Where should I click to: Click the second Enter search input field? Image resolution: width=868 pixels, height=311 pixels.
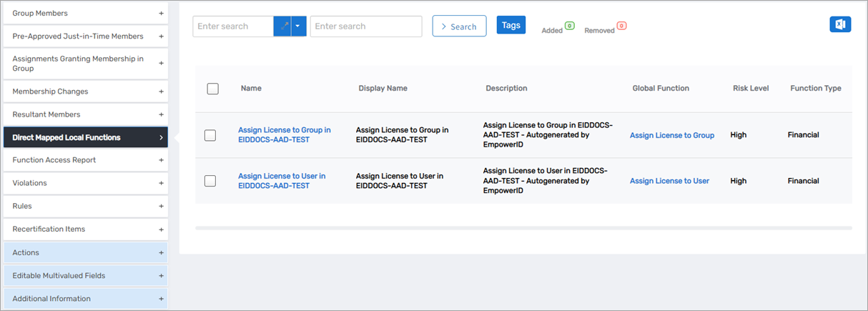coord(365,26)
